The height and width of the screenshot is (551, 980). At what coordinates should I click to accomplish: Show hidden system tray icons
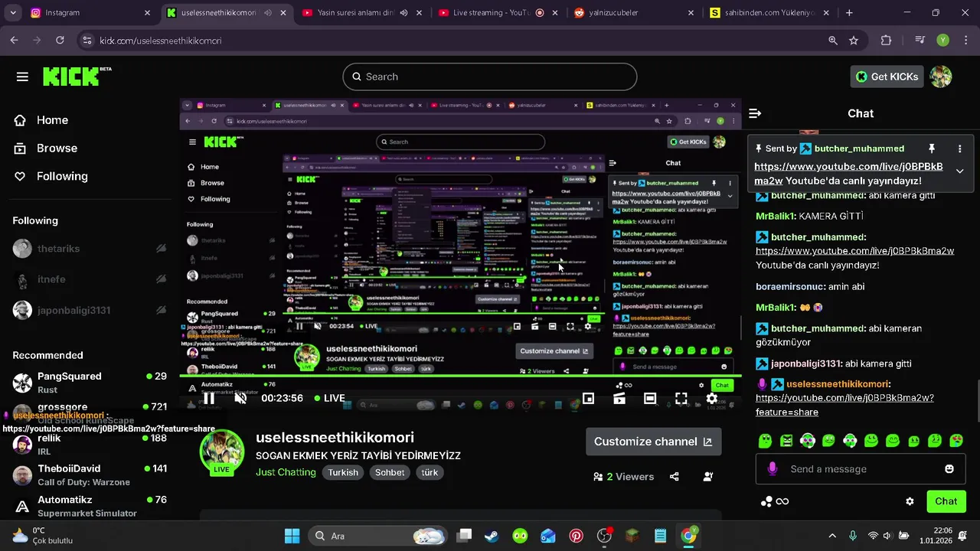[x=832, y=536]
